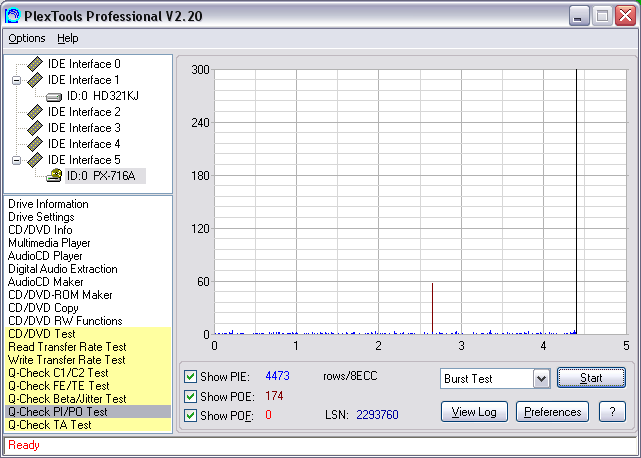This screenshot has width=641, height=458.
Task: Click the PlexTools title bar app icon
Action: [13, 16]
